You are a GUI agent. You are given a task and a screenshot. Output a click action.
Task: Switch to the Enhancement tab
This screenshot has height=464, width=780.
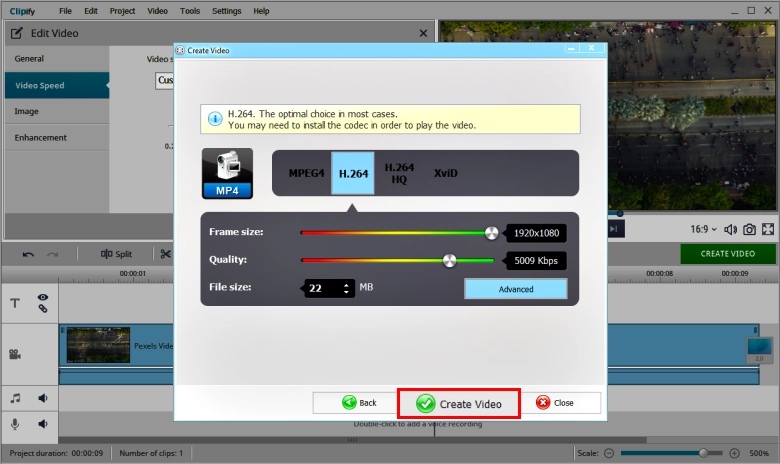point(57,137)
